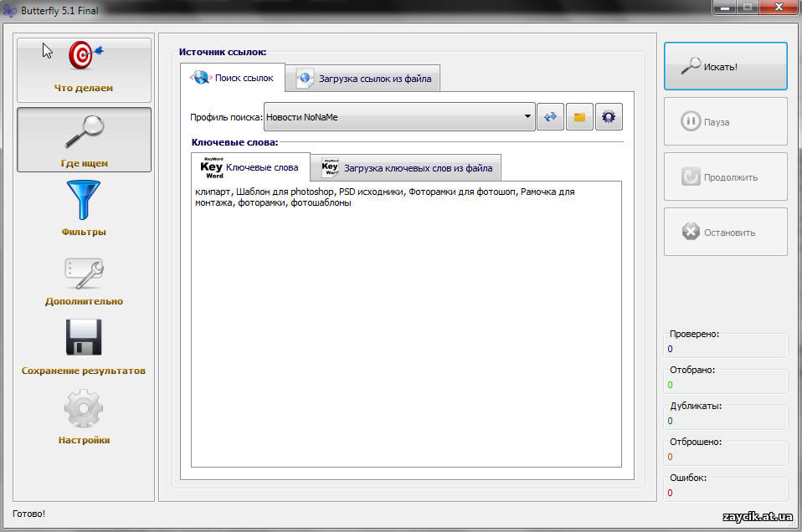Click the 'Проверено' counter value
The image size is (802, 532).
(x=670, y=349)
